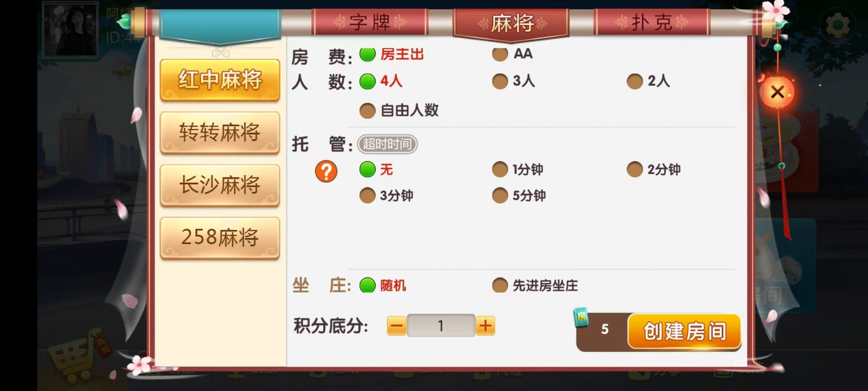
Task: Select the 3人 player count option
Action: click(x=513, y=81)
